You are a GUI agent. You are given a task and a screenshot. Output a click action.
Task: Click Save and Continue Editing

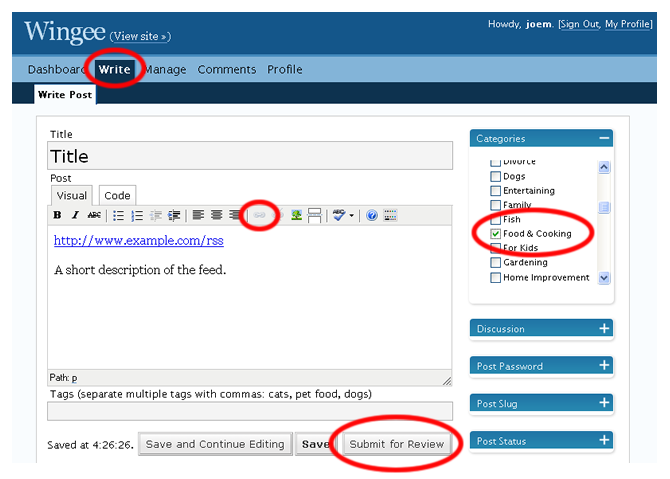click(x=215, y=444)
